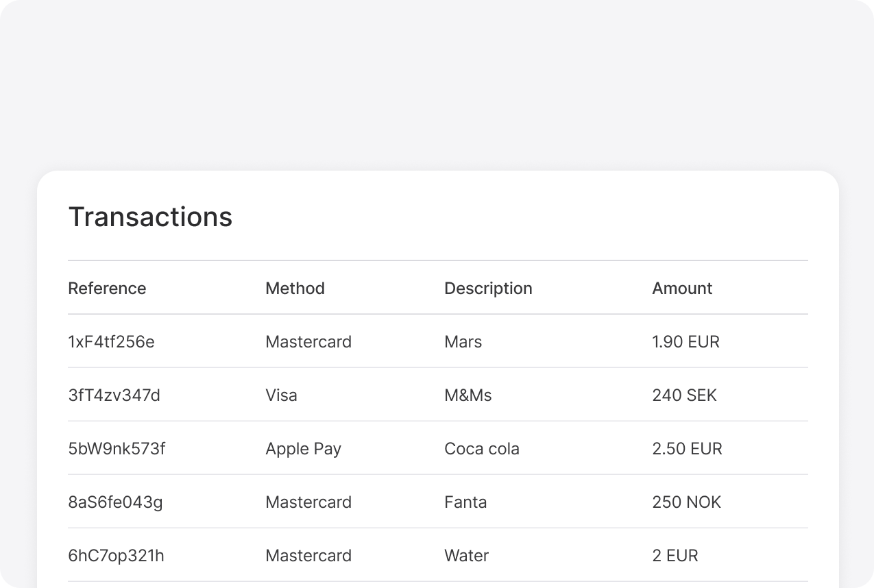
Task: Click the 240 SEK amount
Action: (x=684, y=395)
